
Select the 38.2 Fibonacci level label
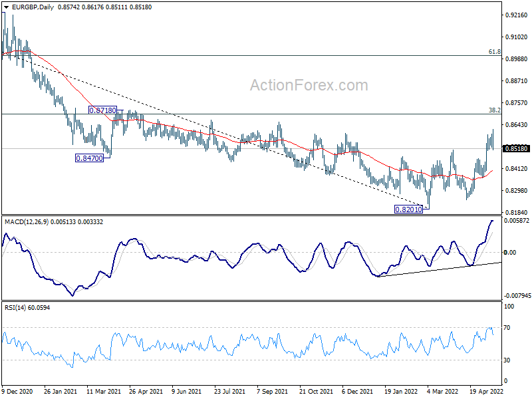coord(493,110)
